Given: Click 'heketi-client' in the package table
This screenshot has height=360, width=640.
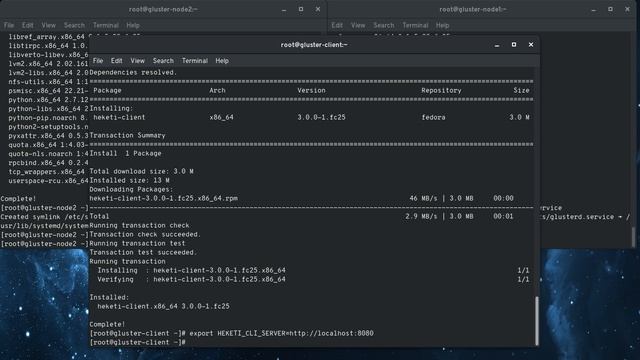Looking at the screenshot, I should point(119,118).
